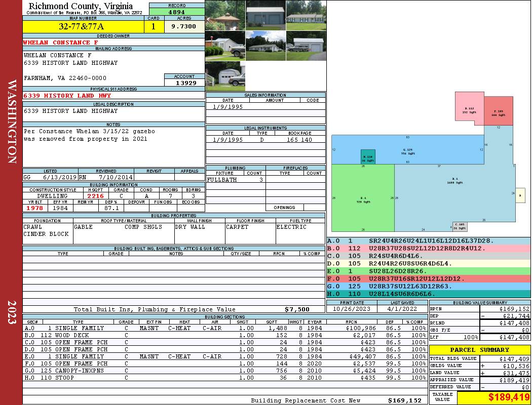Click total bldg value $147,409
The width and height of the screenshot is (532, 405).
pyautogui.click(x=514, y=358)
